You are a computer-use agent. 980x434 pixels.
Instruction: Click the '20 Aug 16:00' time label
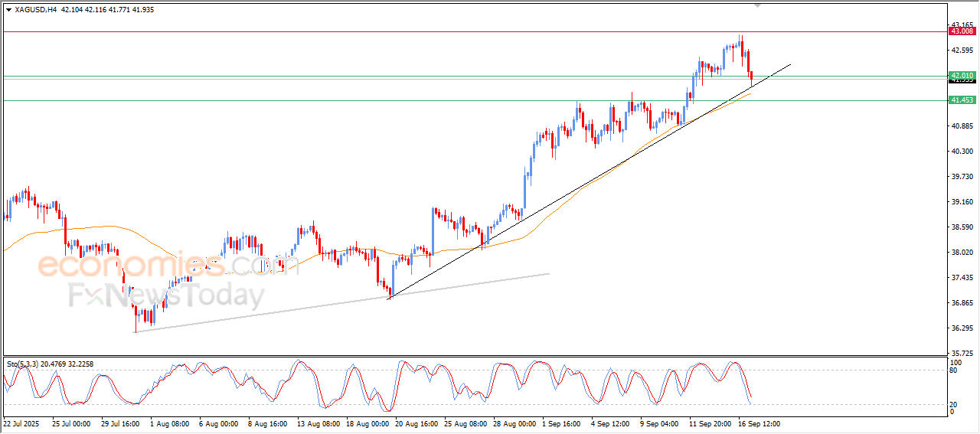tap(415, 423)
